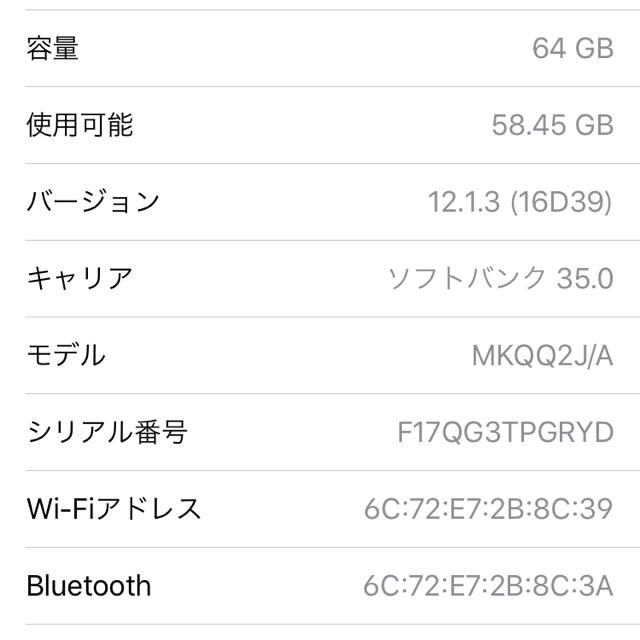
Task: Select Wi-Fi address 6C:72:E7:2B:8C:39
Action: (489, 509)
